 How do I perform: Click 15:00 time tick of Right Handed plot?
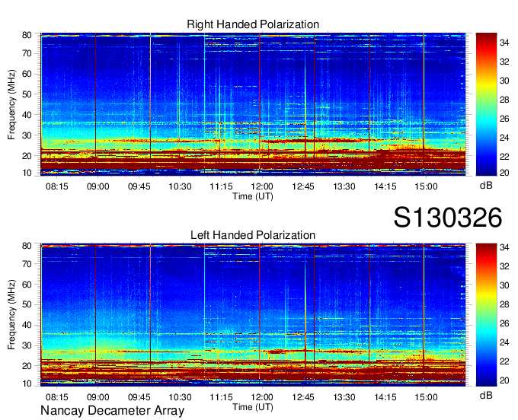click(x=426, y=186)
